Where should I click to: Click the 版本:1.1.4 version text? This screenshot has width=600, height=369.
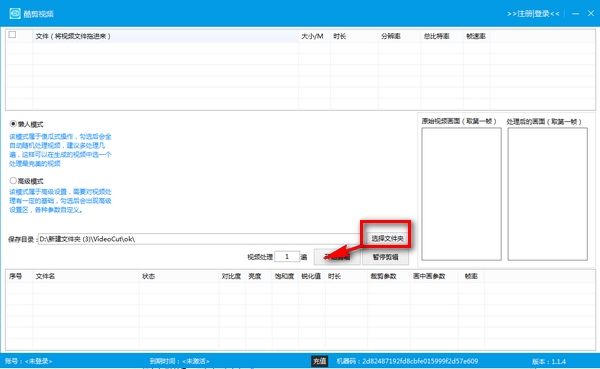[549, 361]
